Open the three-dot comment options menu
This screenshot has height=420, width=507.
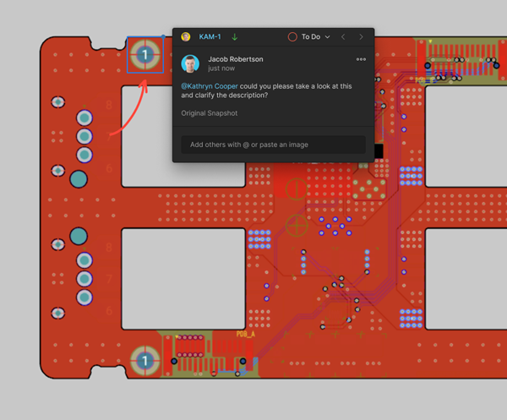point(361,59)
